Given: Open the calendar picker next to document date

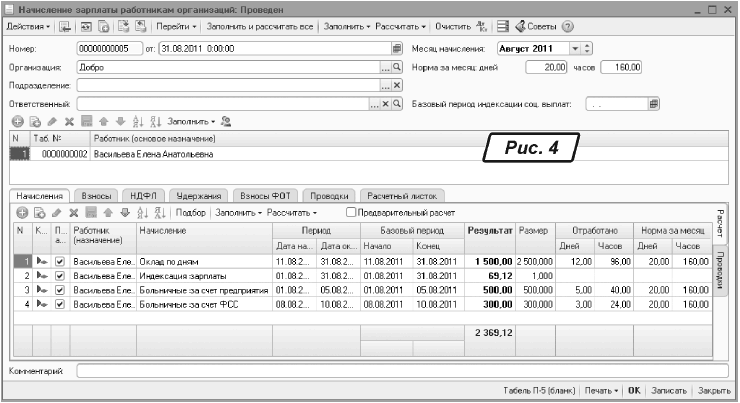Looking at the screenshot, I should 396,48.
